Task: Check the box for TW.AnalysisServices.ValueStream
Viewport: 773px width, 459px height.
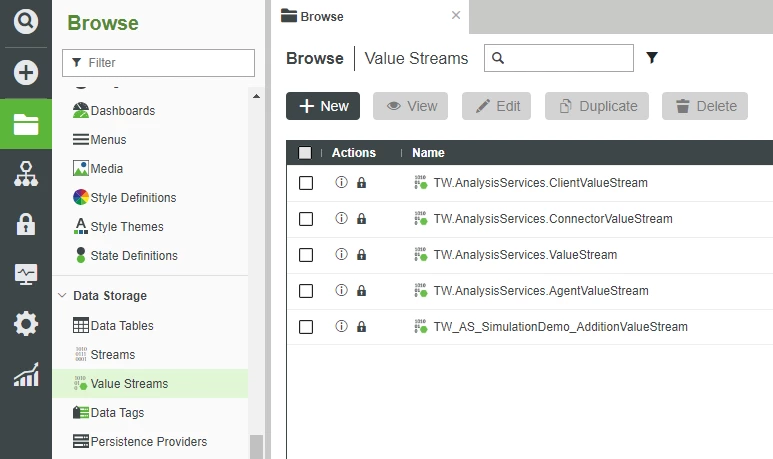Action: pos(306,255)
